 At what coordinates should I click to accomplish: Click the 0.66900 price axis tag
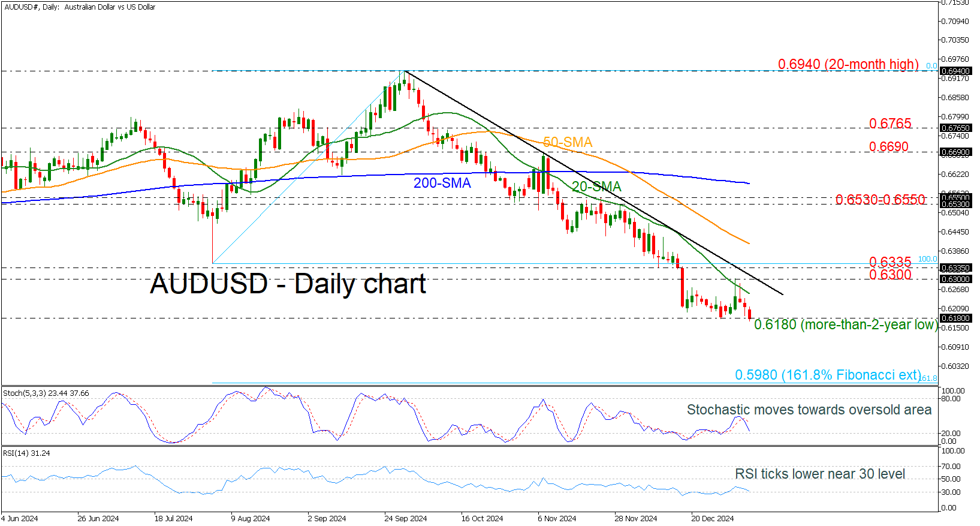pyautogui.click(x=956, y=152)
